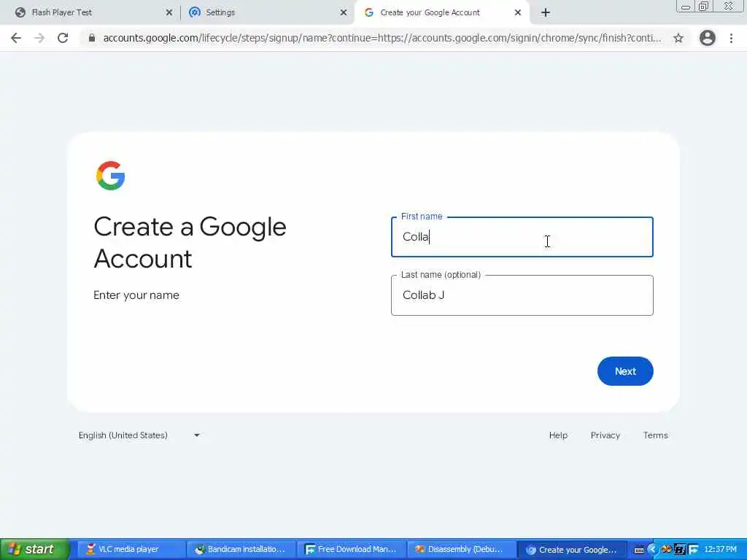This screenshot has width=747, height=560.
Task: Click the blue Next button
Action: coord(625,371)
